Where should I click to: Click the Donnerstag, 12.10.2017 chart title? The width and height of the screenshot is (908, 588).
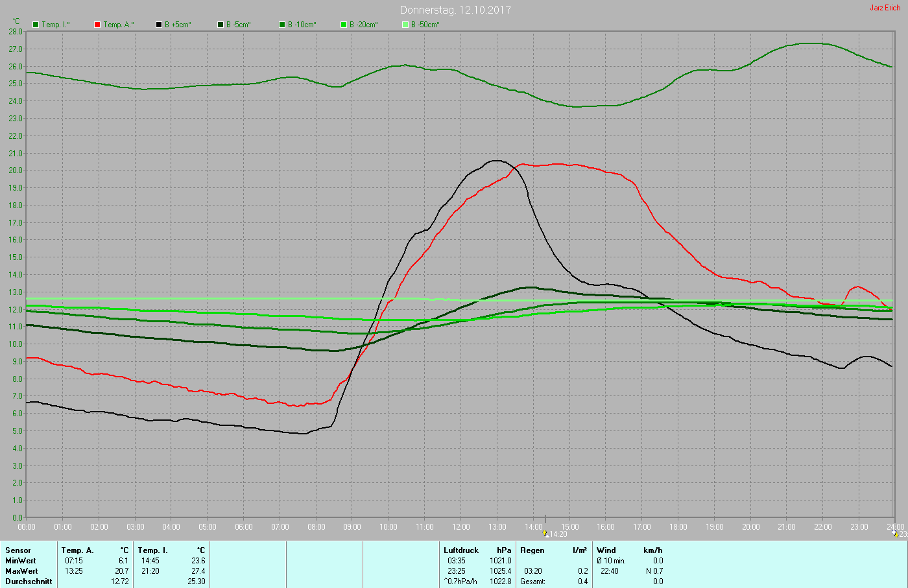(x=455, y=10)
